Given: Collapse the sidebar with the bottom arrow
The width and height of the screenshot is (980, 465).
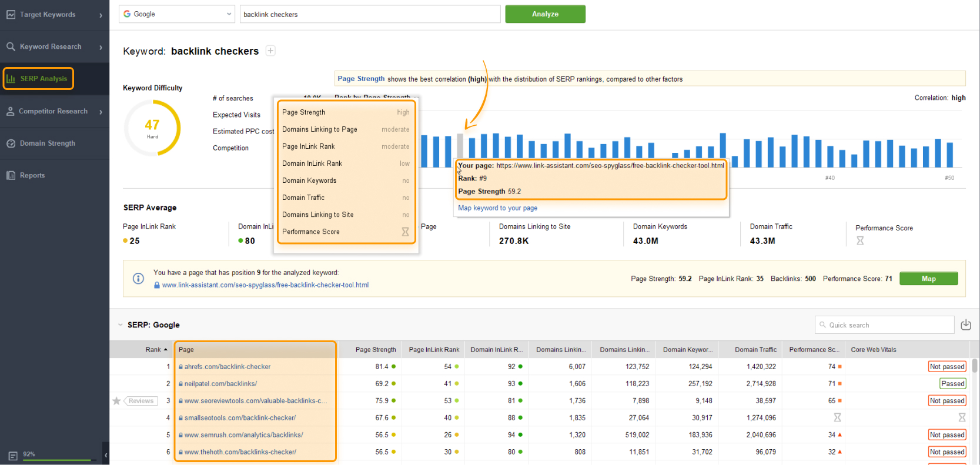Looking at the screenshot, I should click(106, 455).
